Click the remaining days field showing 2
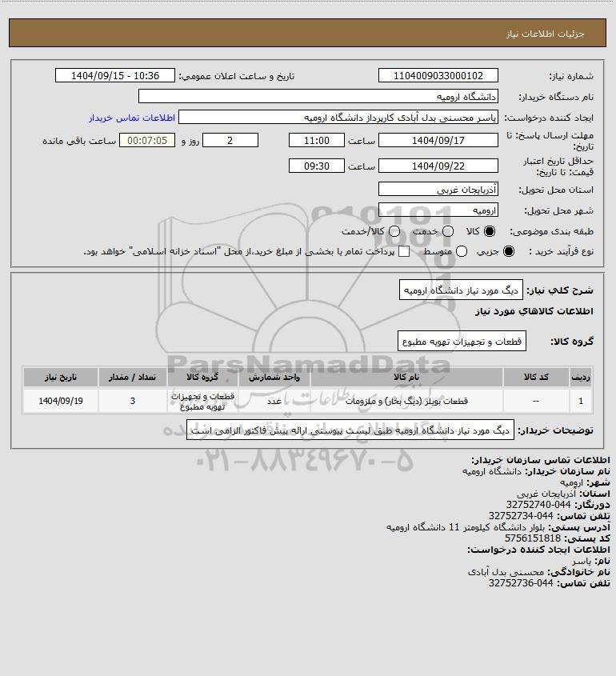 230,140
